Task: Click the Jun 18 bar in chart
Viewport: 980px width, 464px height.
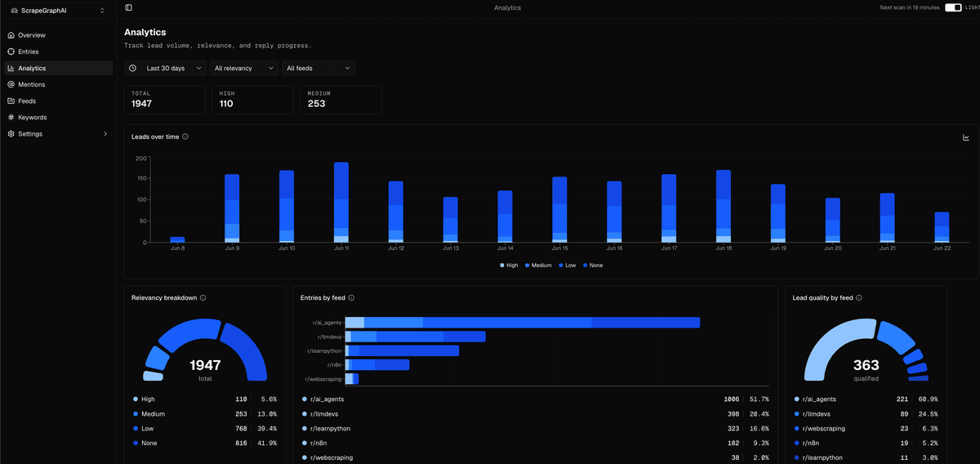Action: coord(723,206)
